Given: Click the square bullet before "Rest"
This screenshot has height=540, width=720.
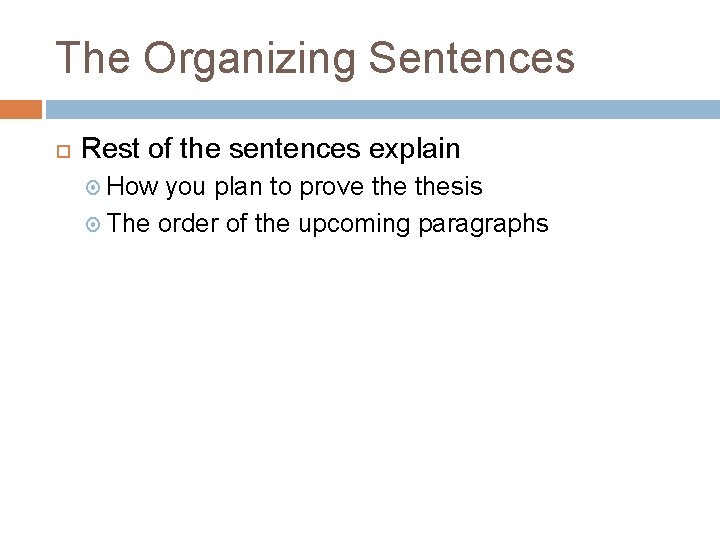Looking at the screenshot, I should coord(57,152).
